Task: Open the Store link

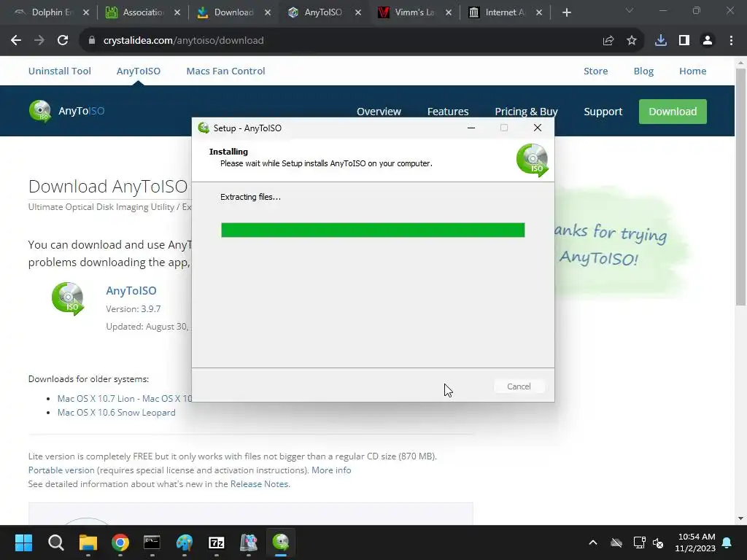Action: tap(595, 71)
